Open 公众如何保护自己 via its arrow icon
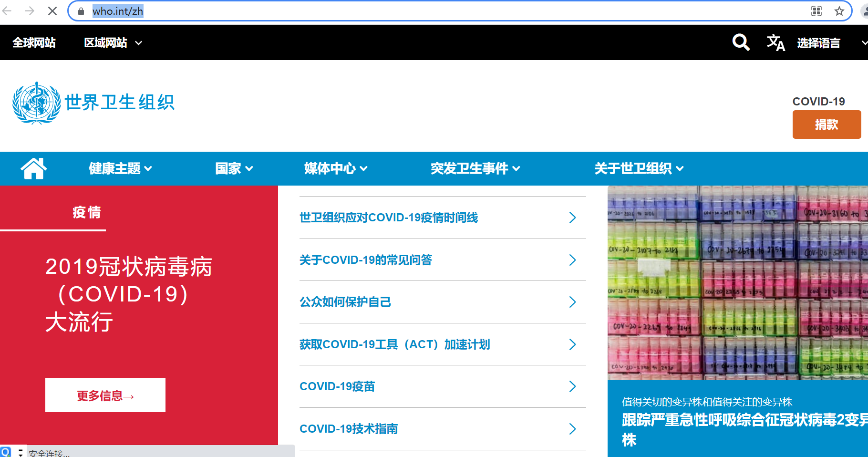The height and width of the screenshot is (457, 868). pos(572,302)
